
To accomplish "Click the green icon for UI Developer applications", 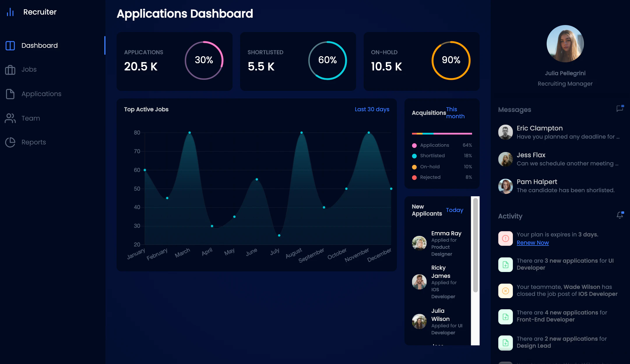I will pyautogui.click(x=506, y=265).
